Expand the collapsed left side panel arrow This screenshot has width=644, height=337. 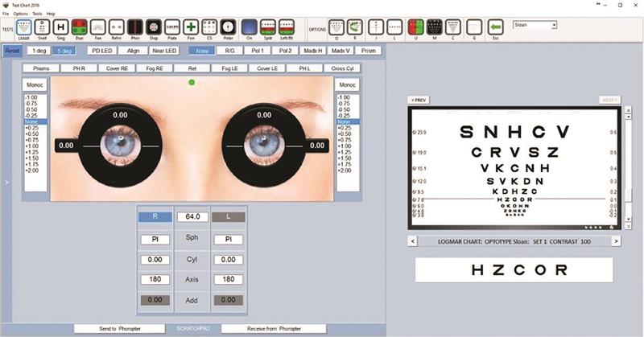(6, 183)
